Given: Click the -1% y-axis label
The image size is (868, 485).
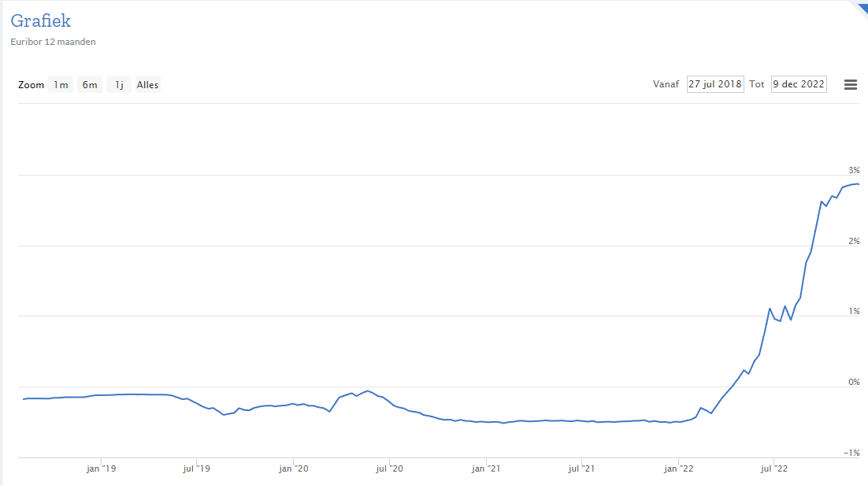Looking at the screenshot, I should tap(852, 454).
